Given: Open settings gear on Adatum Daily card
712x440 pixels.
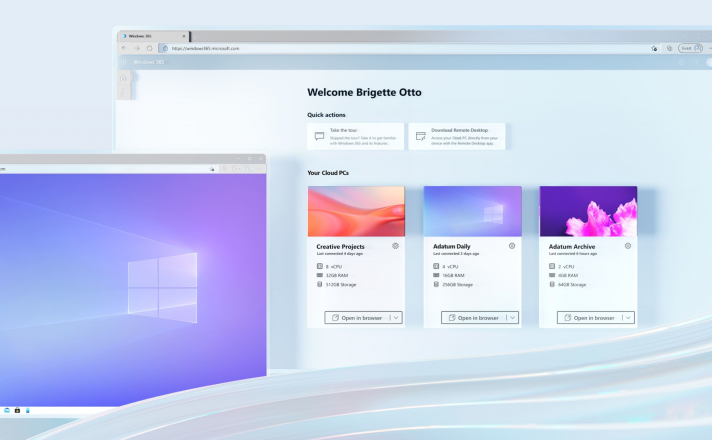Looking at the screenshot, I should pyautogui.click(x=512, y=246).
